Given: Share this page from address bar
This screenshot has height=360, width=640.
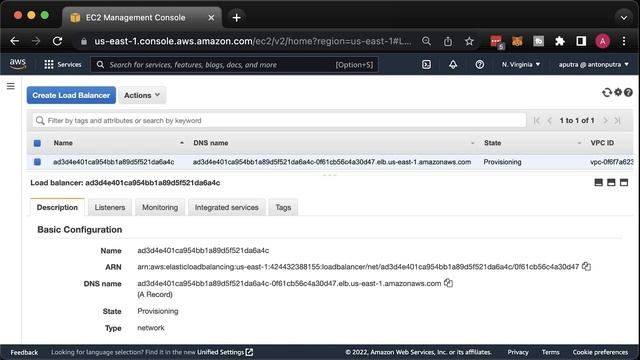Looking at the screenshot, I should [x=448, y=41].
